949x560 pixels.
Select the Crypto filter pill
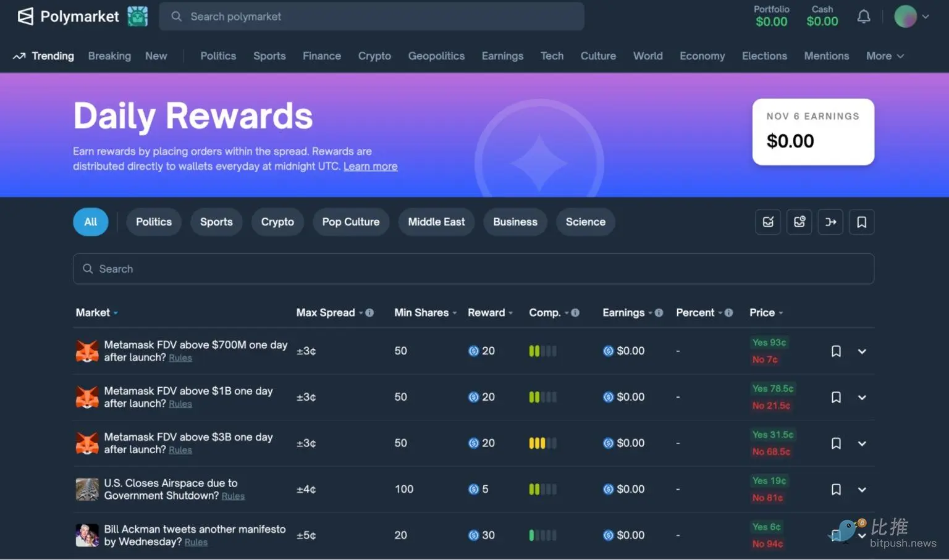[277, 222]
